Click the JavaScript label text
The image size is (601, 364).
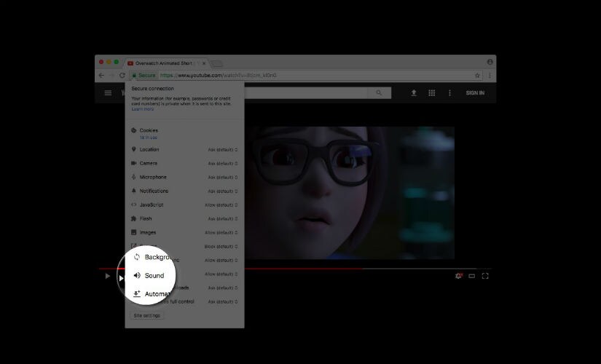tap(152, 205)
